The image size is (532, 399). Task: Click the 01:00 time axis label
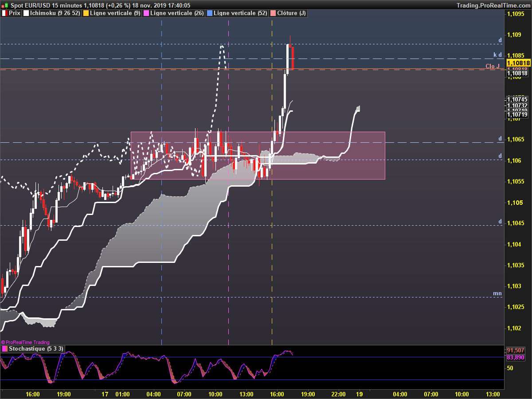122,394
